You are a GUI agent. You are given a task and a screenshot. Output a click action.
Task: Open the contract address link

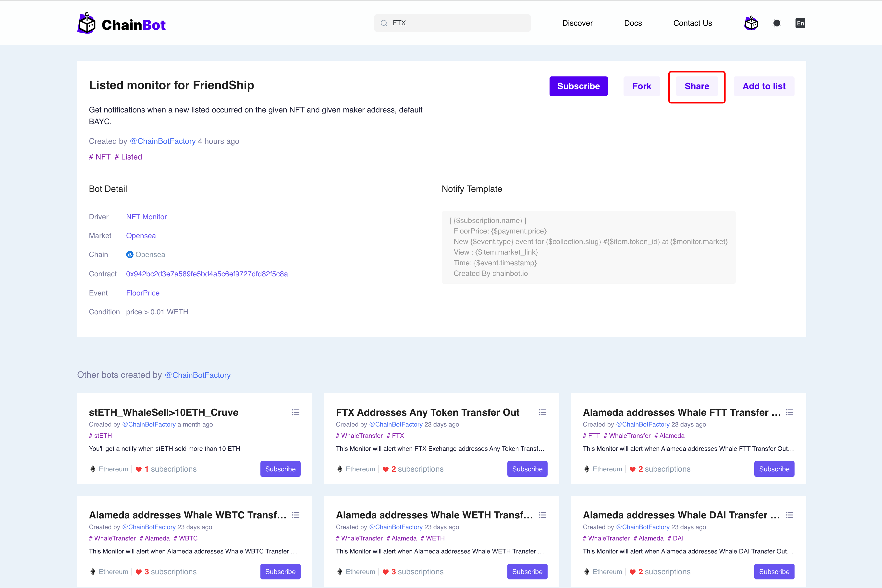[207, 274]
